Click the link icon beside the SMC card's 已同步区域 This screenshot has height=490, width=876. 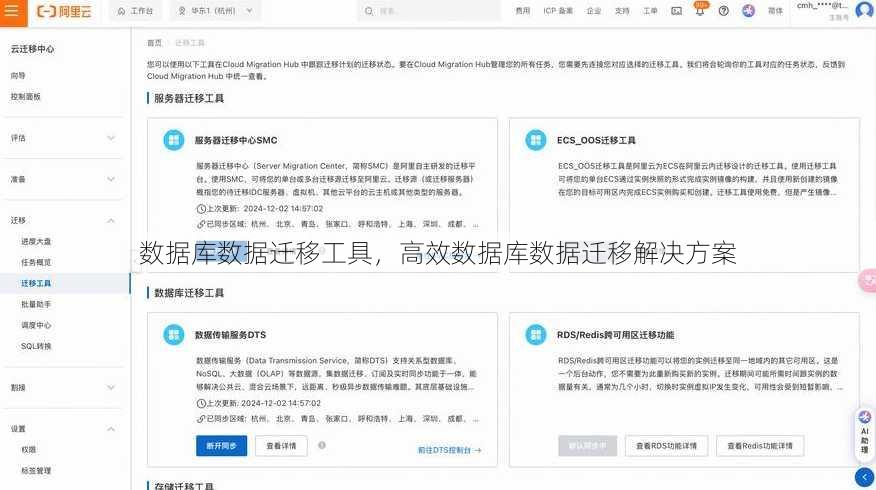click(201, 224)
